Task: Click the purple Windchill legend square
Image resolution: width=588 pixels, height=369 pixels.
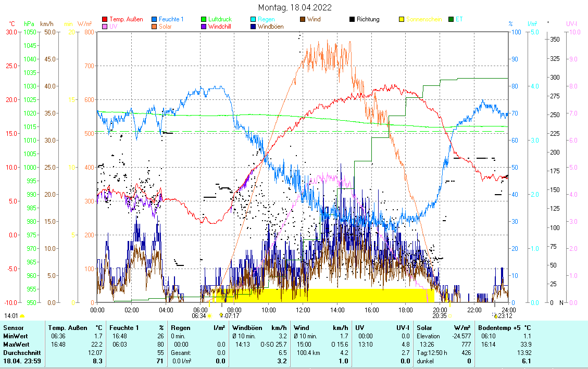Action: 204,26
